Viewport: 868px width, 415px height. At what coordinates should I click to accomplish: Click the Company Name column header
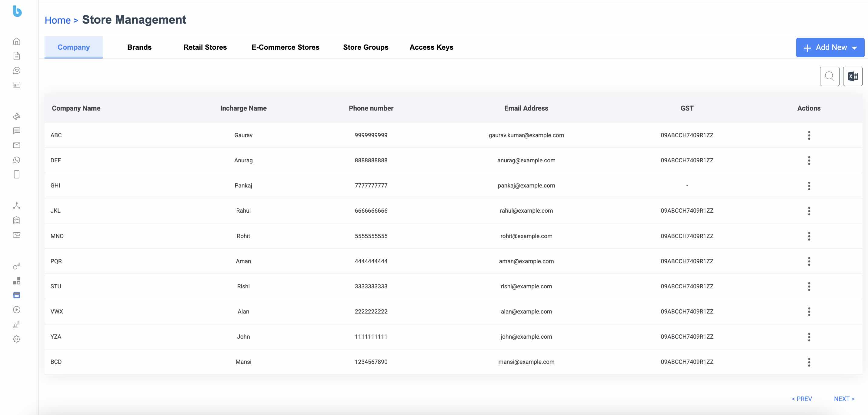76,108
